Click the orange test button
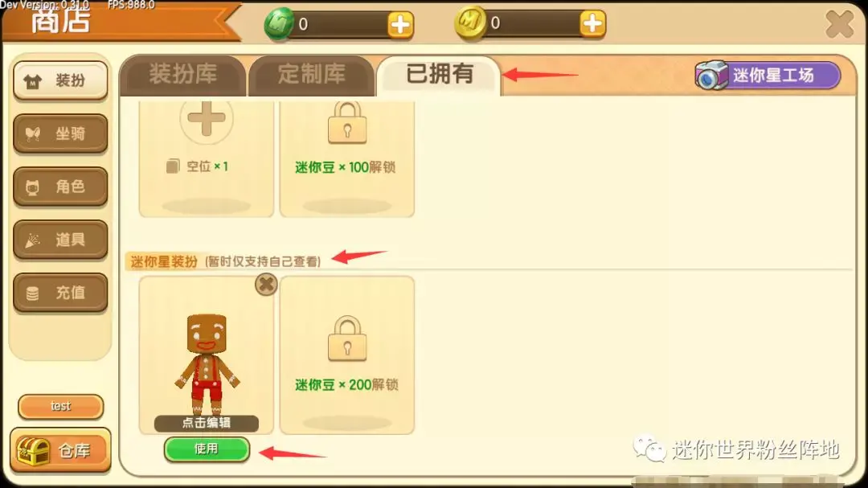 [61, 407]
